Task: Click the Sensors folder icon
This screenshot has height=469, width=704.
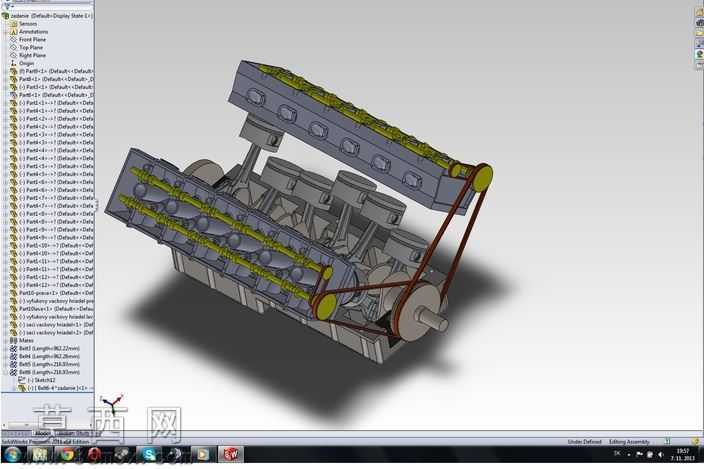Action: 13,24
